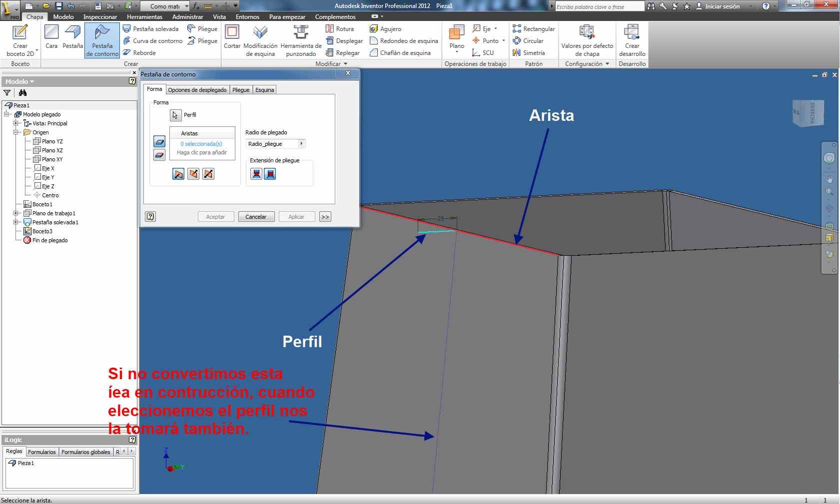This screenshot has width=840, height=504.
Task: Choose Pestaña solevada tool
Action: pyautogui.click(x=150, y=29)
